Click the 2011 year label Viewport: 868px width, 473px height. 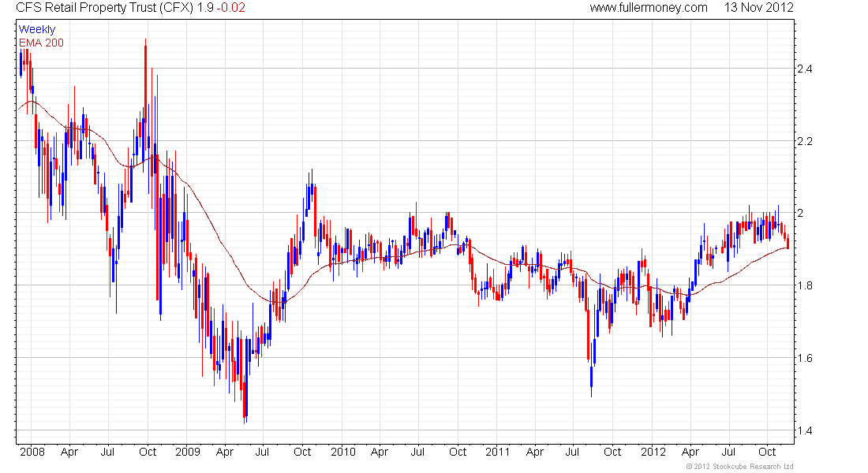coord(498,452)
